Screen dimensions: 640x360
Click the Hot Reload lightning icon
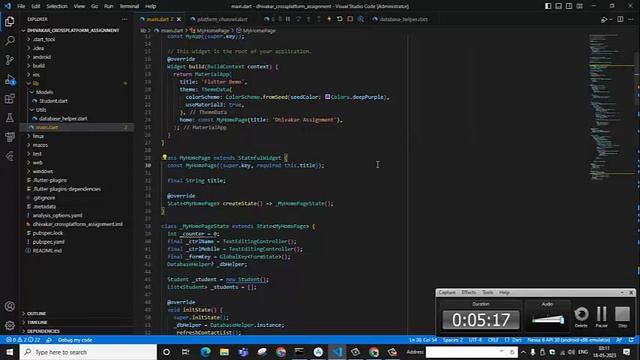(329, 19)
